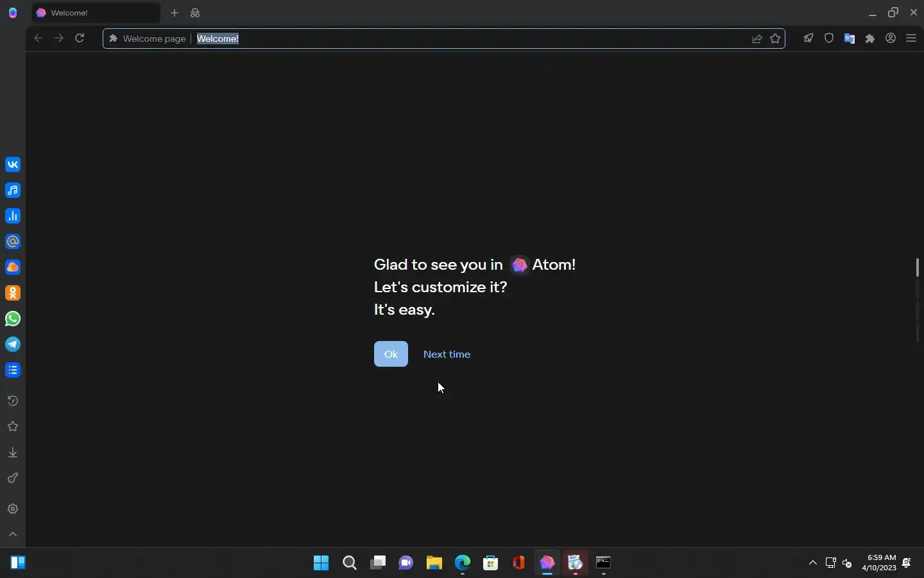Open File Explorer from the taskbar
Image resolution: width=924 pixels, height=578 pixels.
(435, 563)
